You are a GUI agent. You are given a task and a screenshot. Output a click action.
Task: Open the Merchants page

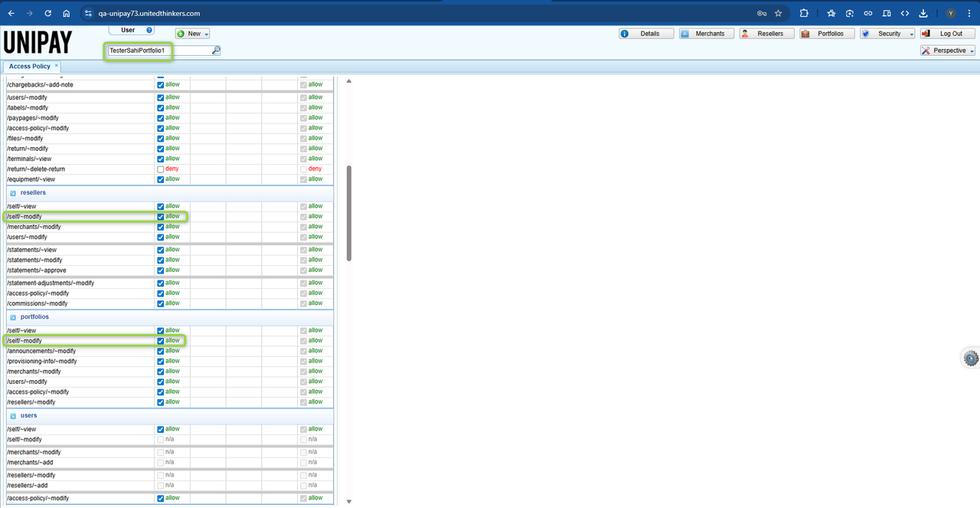pos(707,34)
